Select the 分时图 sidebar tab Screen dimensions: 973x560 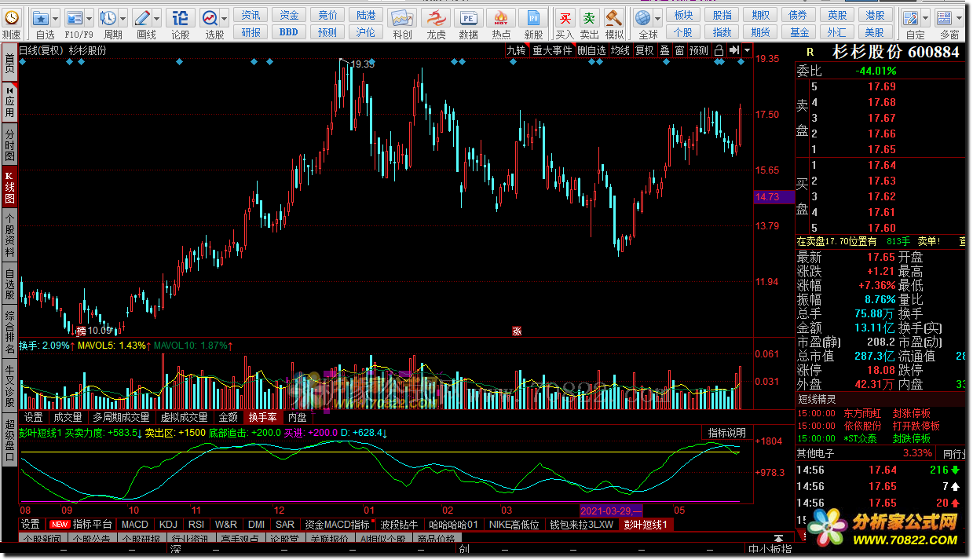pyautogui.click(x=9, y=145)
